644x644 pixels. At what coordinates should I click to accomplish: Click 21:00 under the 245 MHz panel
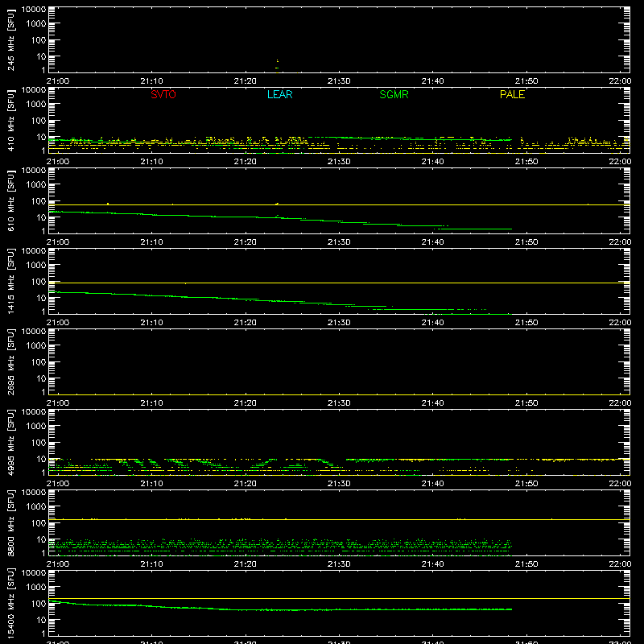pos(58,81)
